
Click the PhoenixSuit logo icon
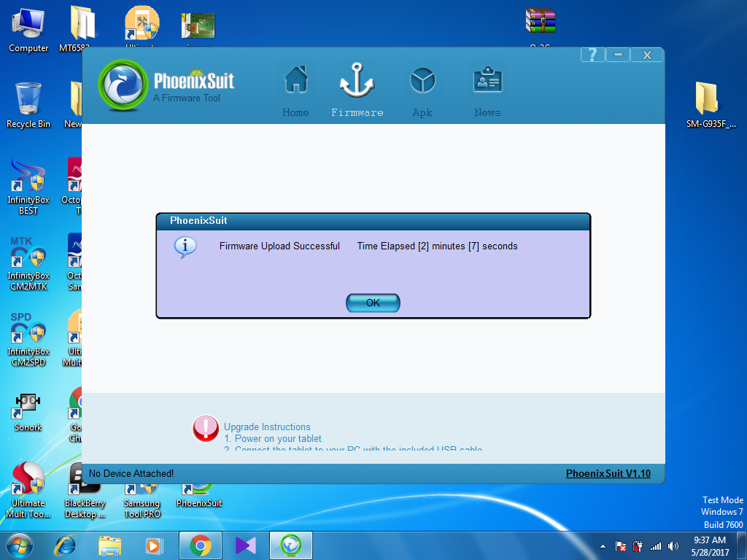[123, 85]
